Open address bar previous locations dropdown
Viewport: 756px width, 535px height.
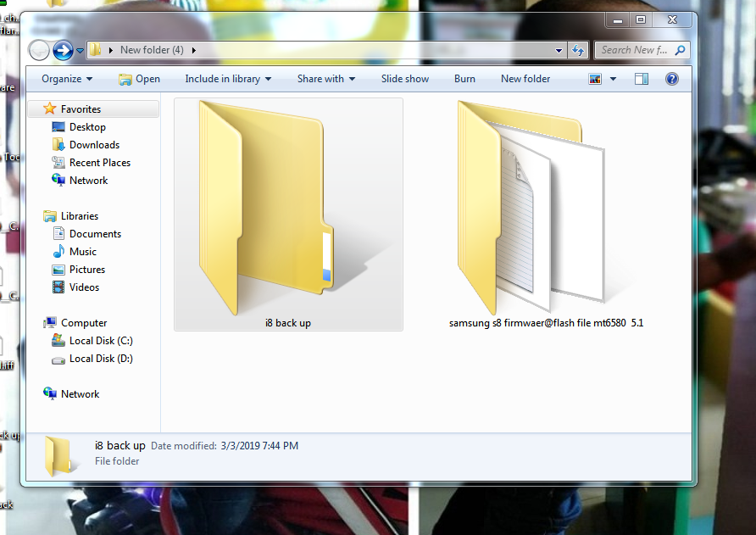(559, 50)
